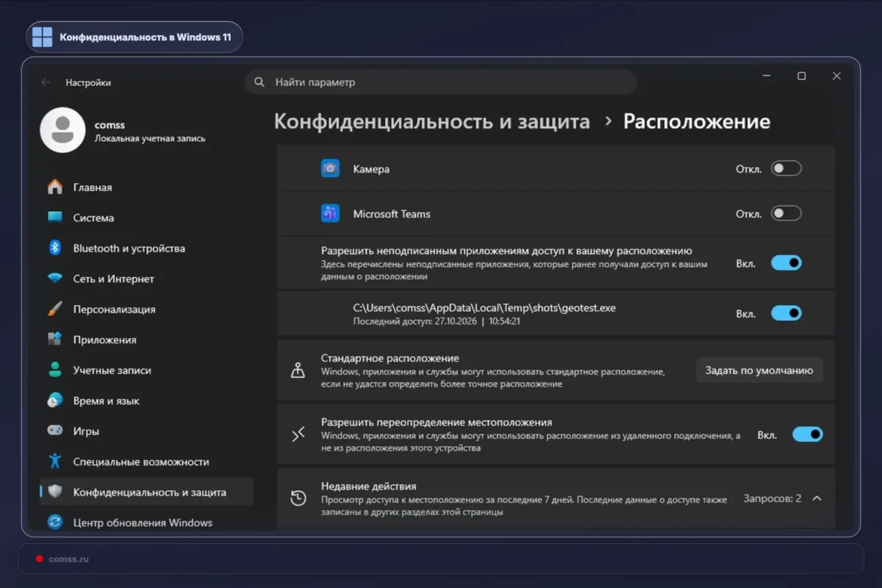Disable Разрешить переопределение местоположения switch
This screenshot has height=588, width=882.
[807, 434]
